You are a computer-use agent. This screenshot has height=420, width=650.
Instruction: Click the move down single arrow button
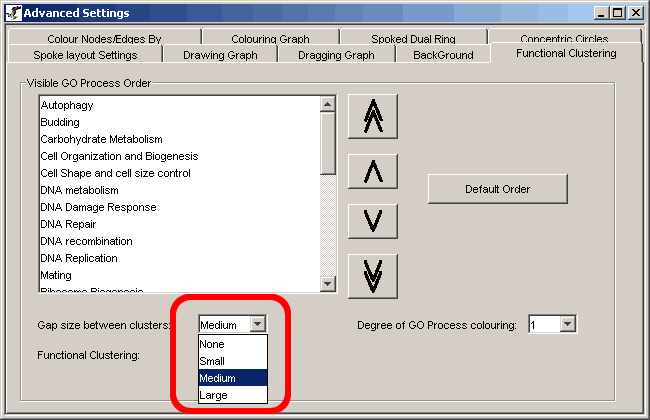372,220
